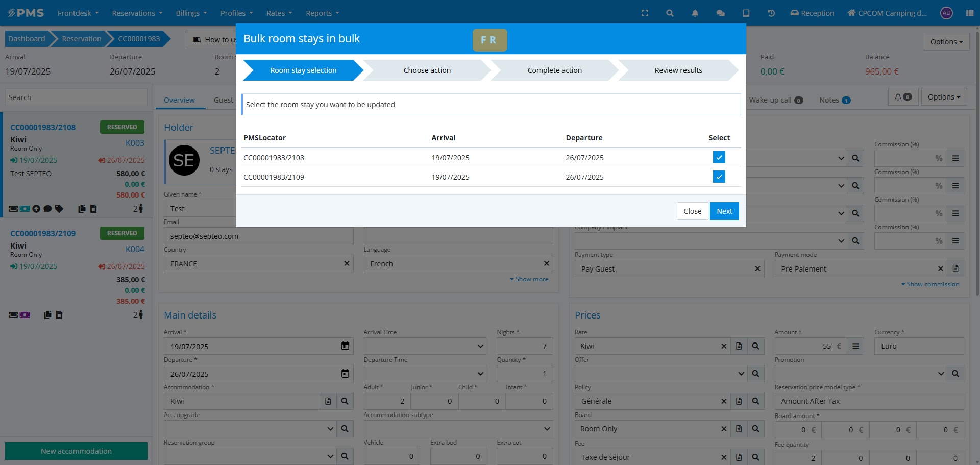Open the Arrival date calendar picker

345,346
